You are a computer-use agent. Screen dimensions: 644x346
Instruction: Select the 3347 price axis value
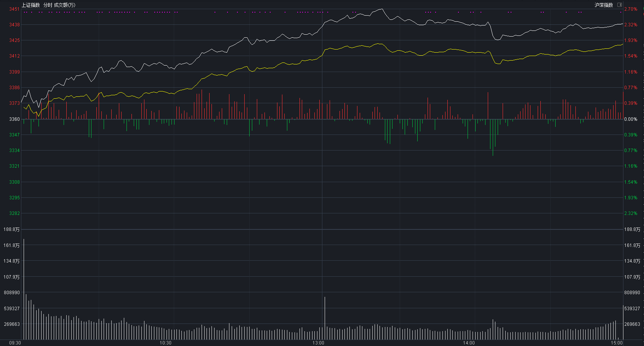click(14, 135)
